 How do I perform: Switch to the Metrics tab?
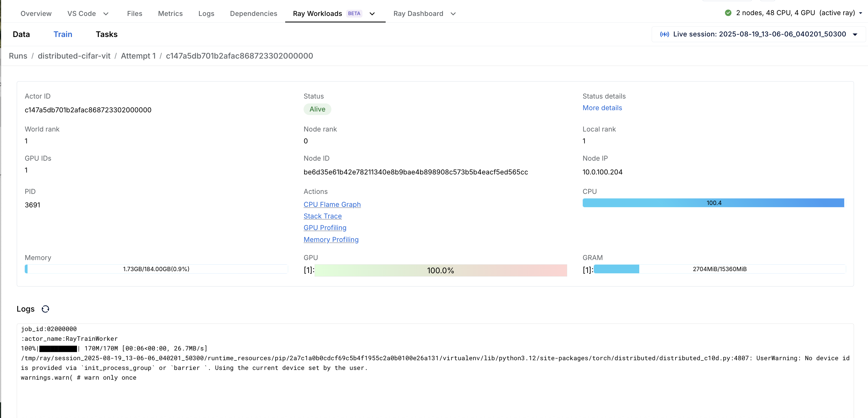click(170, 14)
